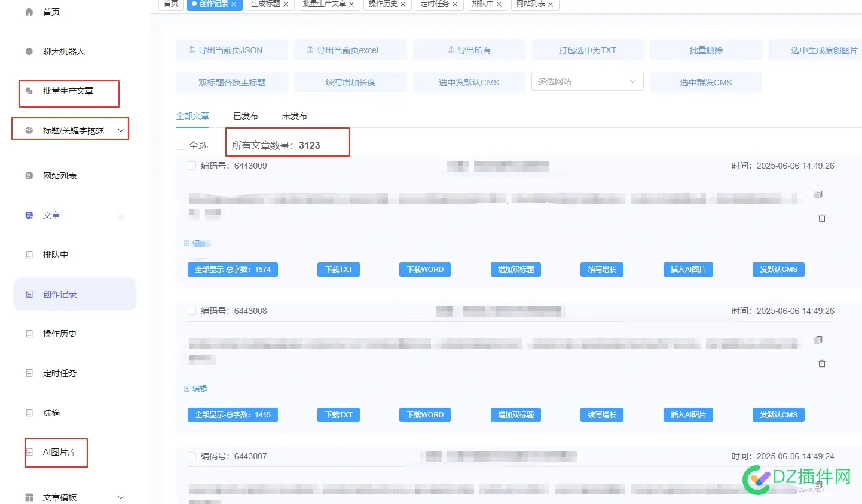Click 选中生成原创图片 button
Image resolution: width=862 pixels, height=504 pixels.
point(815,50)
